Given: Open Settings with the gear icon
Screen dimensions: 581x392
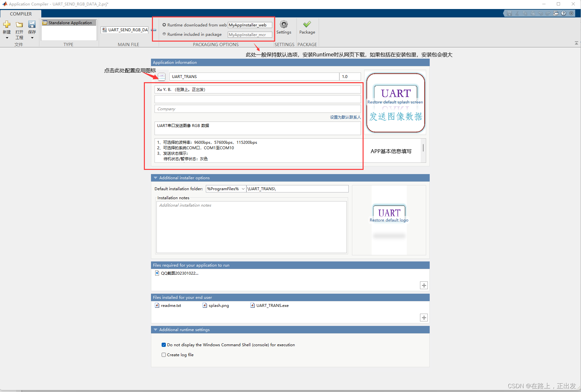Looking at the screenshot, I should point(284,24).
